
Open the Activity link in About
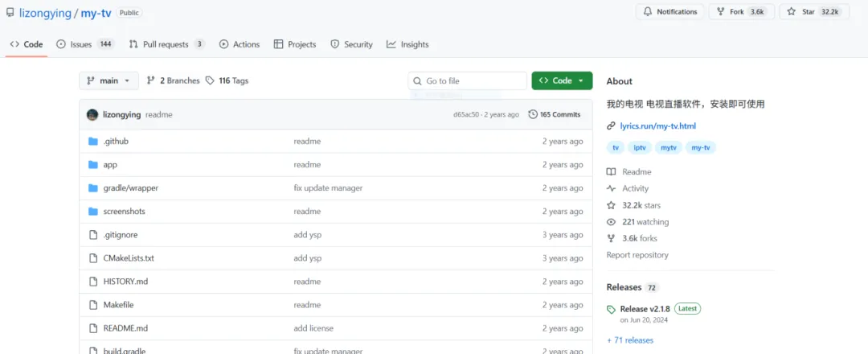pos(628,188)
